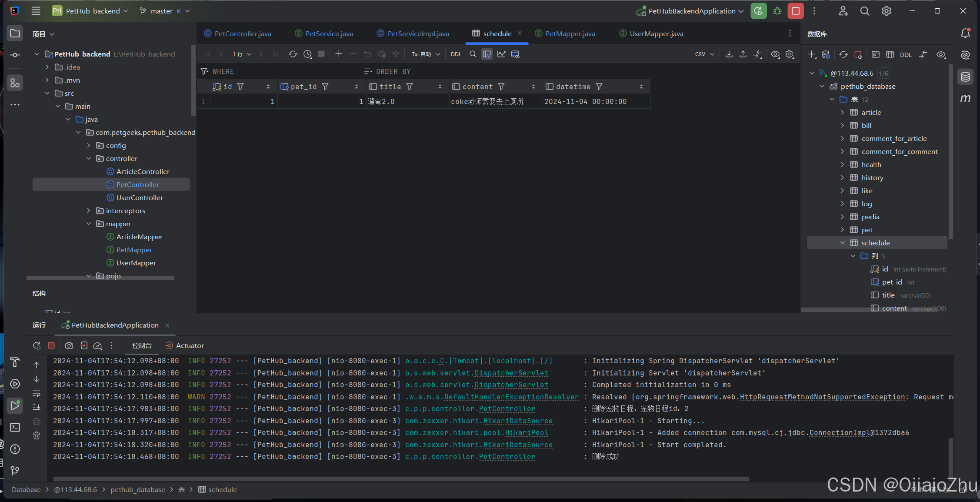Image resolution: width=980 pixels, height=502 pixels.
Task: Click the add row plus icon
Action: pos(339,54)
